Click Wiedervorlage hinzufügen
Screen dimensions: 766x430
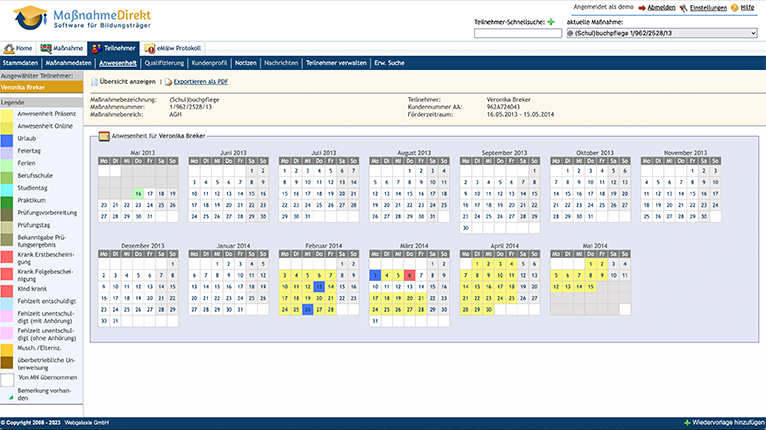point(728,423)
